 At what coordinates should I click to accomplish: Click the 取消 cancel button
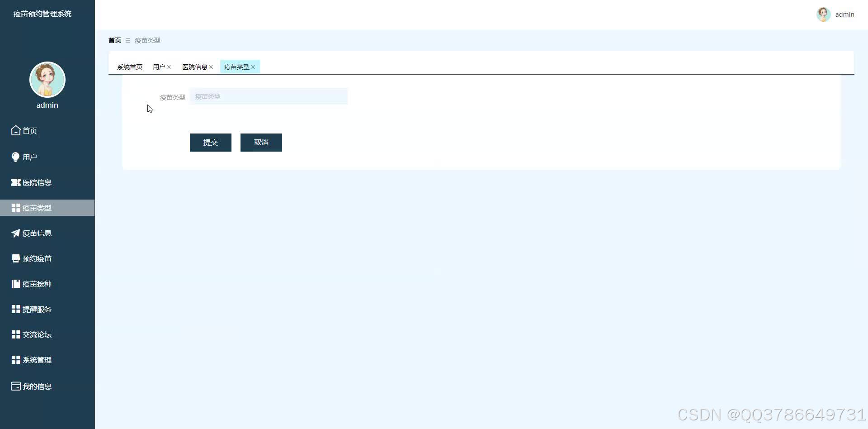[x=261, y=143]
